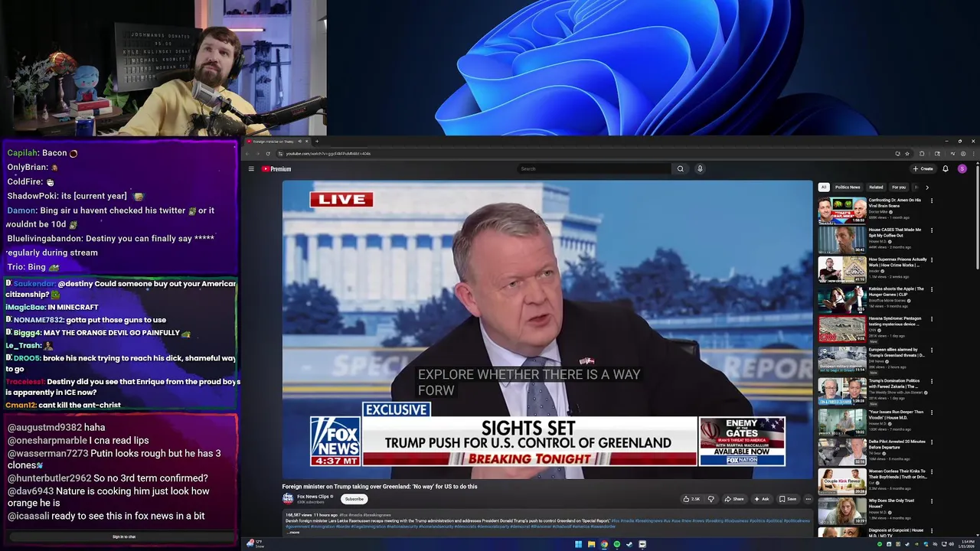The width and height of the screenshot is (980, 551).
Task: Mute the YouTube tab via speaker icon
Action: [299, 141]
